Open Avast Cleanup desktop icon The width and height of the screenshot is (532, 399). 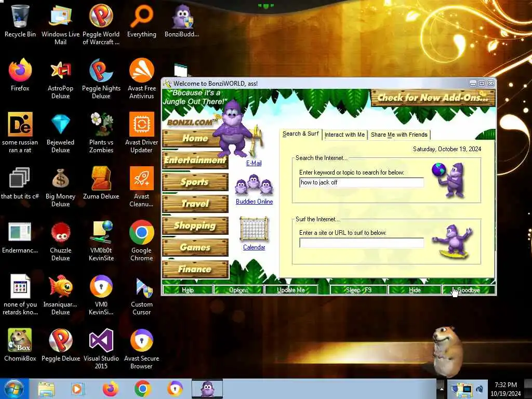(141, 187)
